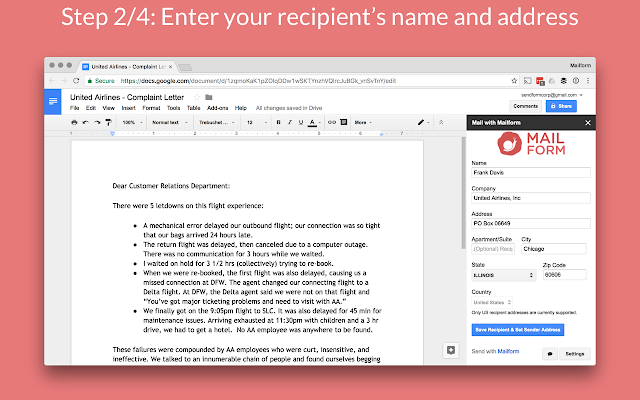Open the File menu
Screen dimensions: 640x400
pos(75,108)
